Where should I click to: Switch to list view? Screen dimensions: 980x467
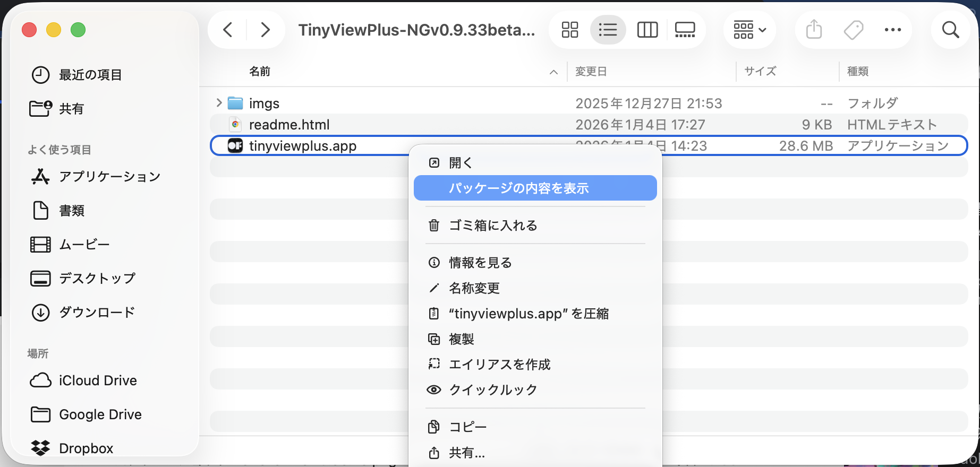point(608,30)
